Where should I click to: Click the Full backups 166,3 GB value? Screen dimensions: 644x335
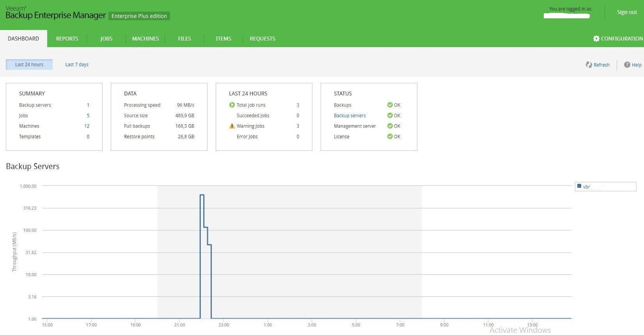(185, 126)
